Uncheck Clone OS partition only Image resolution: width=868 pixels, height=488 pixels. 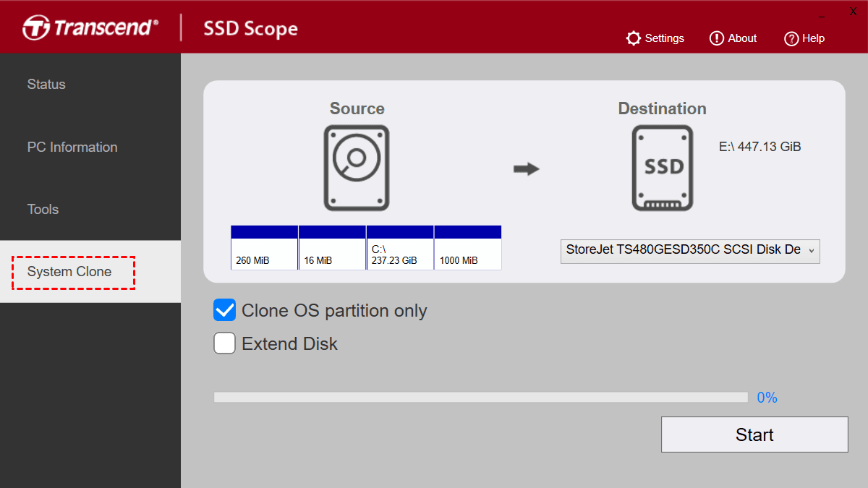pyautogui.click(x=225, y=310)
